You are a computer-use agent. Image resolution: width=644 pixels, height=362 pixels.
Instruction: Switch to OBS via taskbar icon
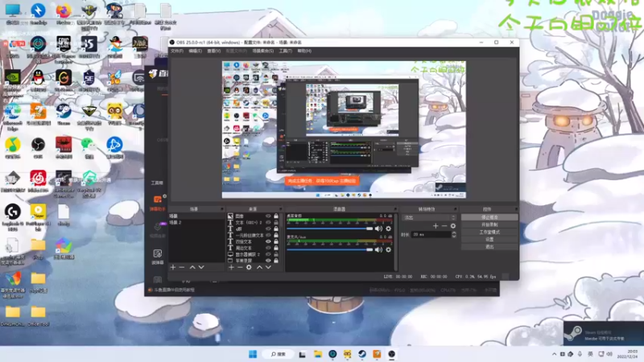[391, 354]
